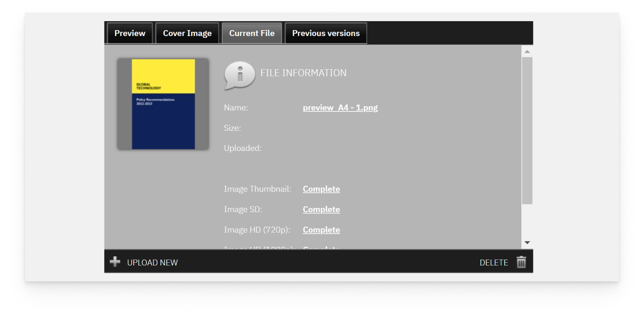
Task: Click the vertical scrollbar thumb
Action: click(x=527, y=131)
